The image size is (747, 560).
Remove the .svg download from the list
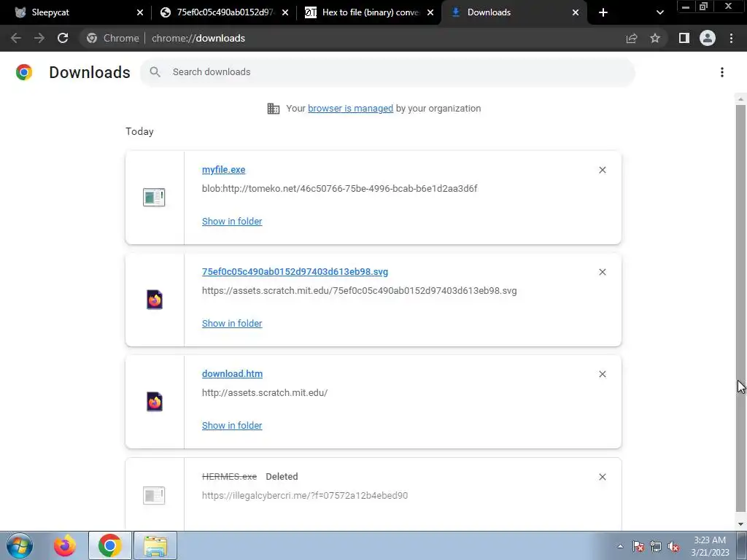tap(603, 272)
